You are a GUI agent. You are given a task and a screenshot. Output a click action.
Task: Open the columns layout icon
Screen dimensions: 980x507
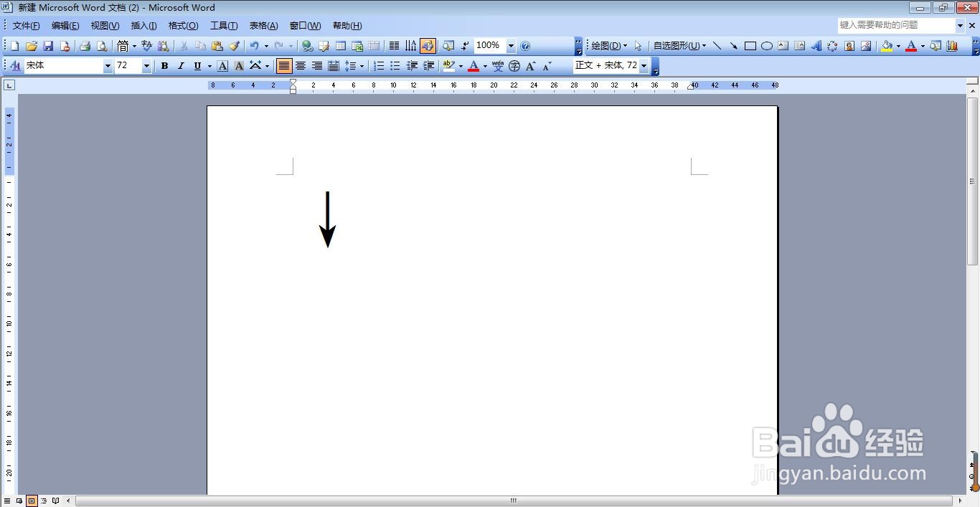pos(394,46)
